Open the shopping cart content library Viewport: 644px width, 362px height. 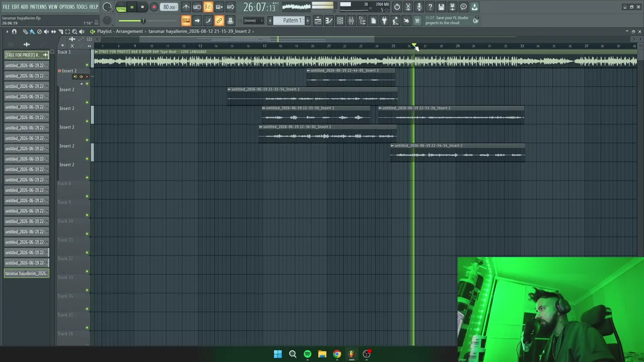coord(417,21)
